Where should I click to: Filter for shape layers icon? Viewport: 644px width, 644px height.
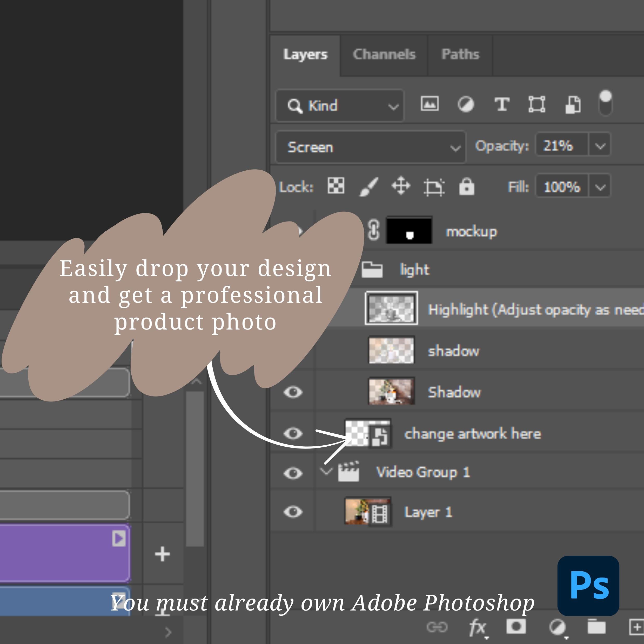537,105
